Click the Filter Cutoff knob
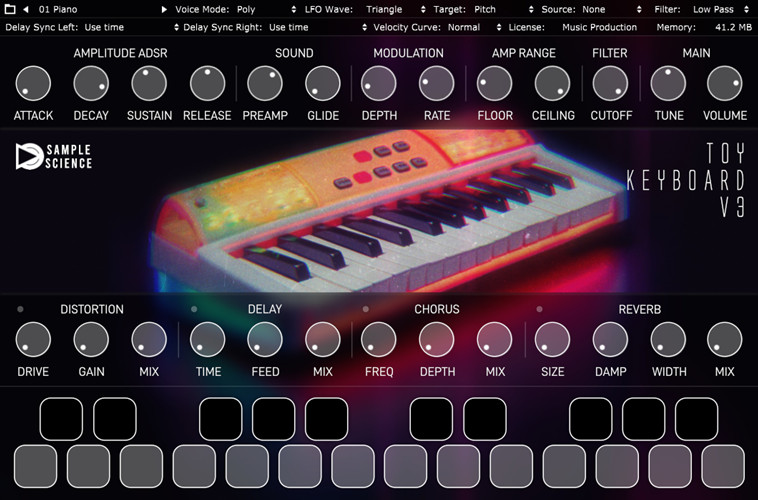Screen dimensions: 758x500 coord(610,84)
